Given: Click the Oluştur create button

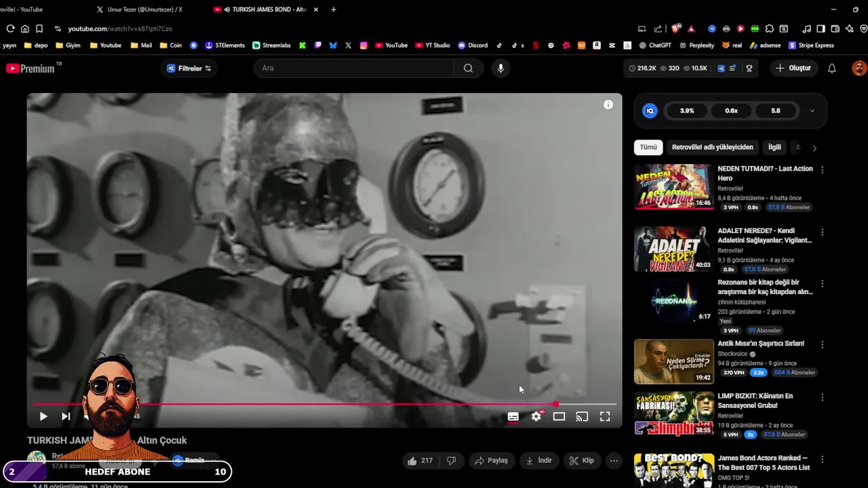Looking at the screenshot, I should pos(793,68).
